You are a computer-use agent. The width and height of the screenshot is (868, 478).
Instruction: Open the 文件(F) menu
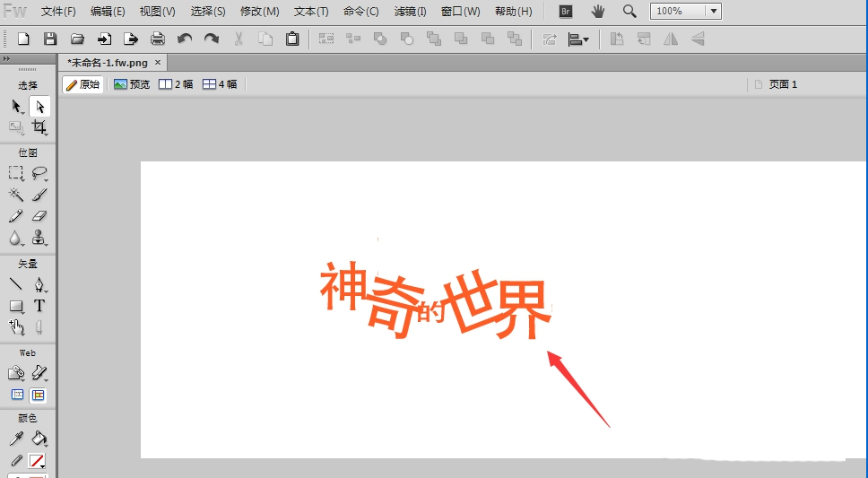(x=58, y=11)
